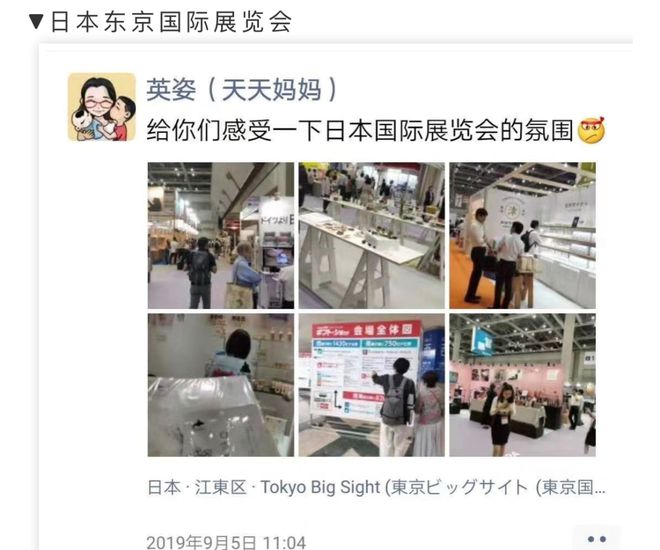660x550 pixels.
Task: Click the post text 给你们感受一下日本国际展览会的氛围
Action: pyautogui.click(x=360, y=130)
